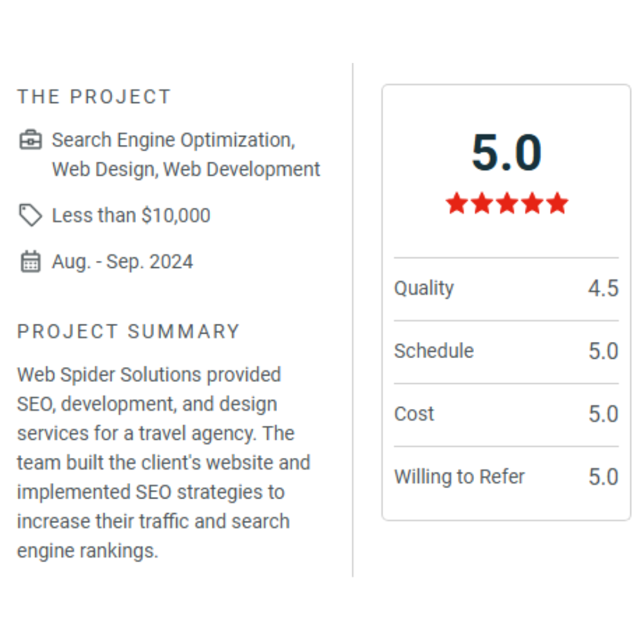The image size is (644, 644).
Task: Select the Quality rating row label
Action: coord(424,288)
